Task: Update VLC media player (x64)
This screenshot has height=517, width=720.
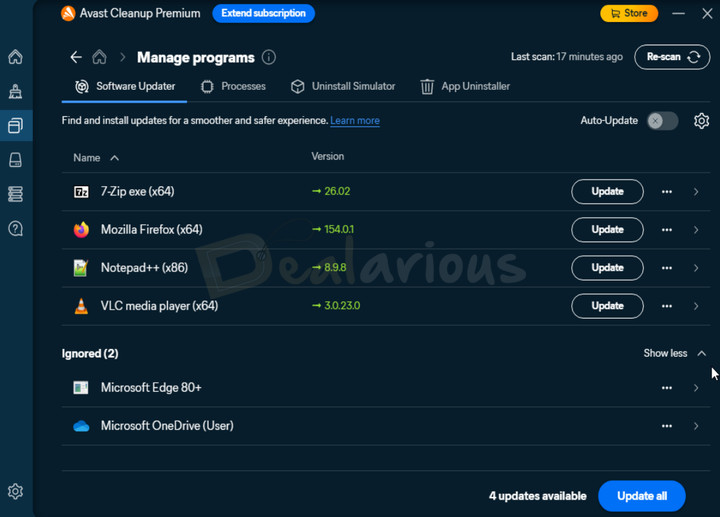Action: tap(607, 306)
